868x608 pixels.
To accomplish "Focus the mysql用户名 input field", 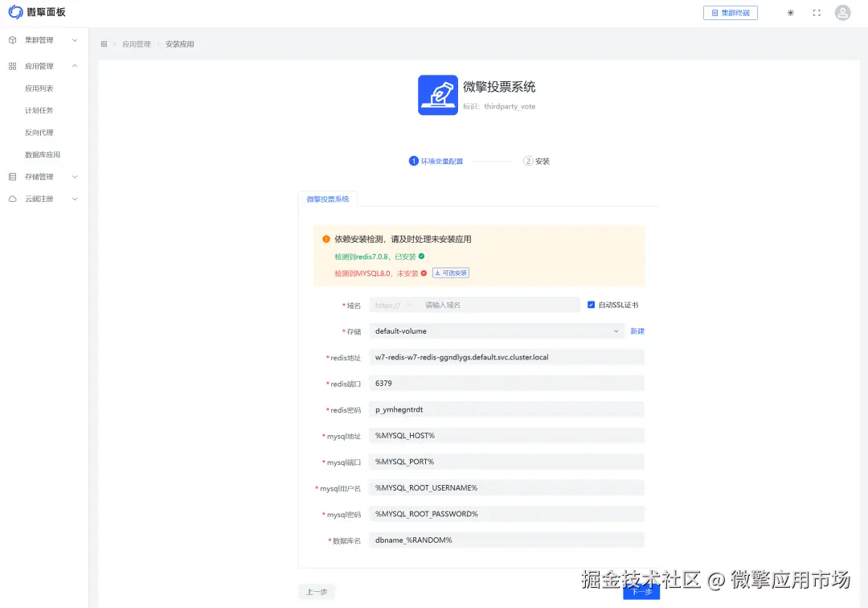I will [506, 488].
